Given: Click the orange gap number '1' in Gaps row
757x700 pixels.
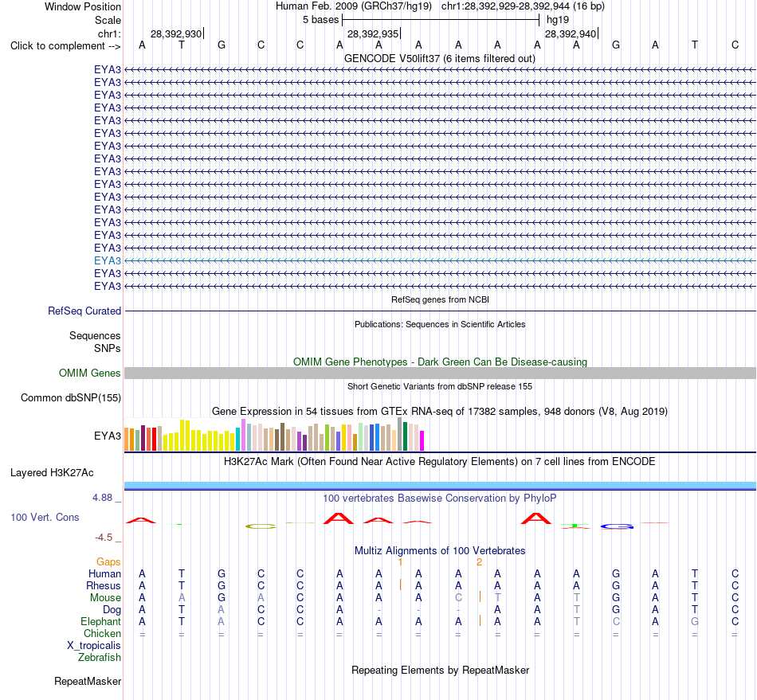Looking at the screenshot, I should tap(400, 562).
